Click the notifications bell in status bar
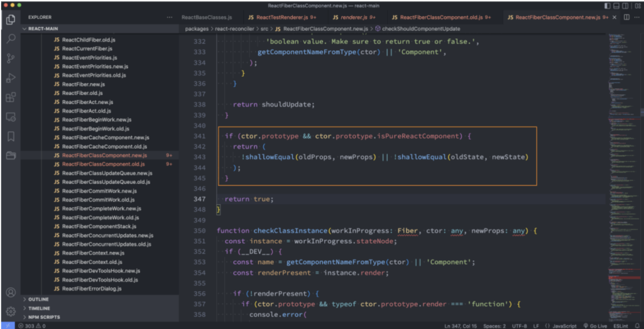 [637, 326]
